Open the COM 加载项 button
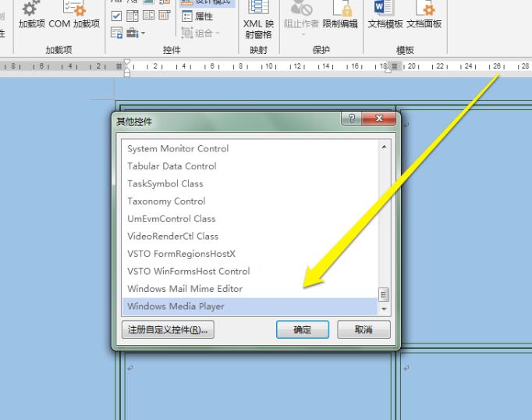 tap(74, 14)
